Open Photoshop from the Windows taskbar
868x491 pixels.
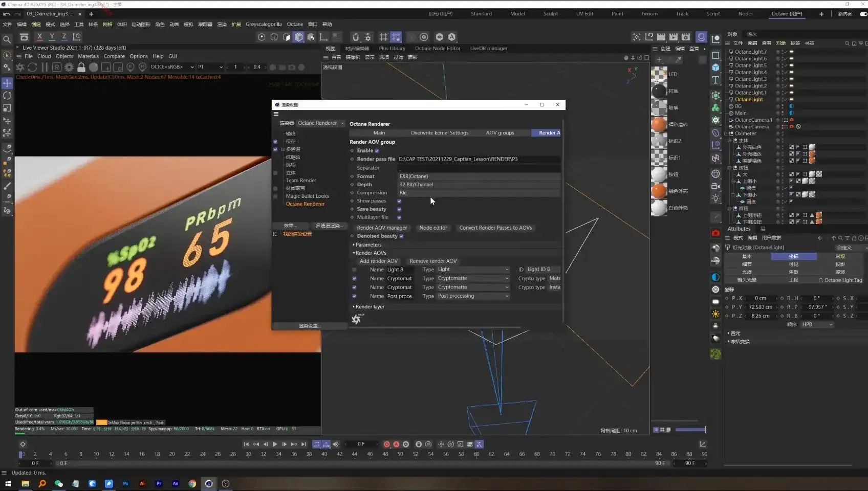coord(125,483)
